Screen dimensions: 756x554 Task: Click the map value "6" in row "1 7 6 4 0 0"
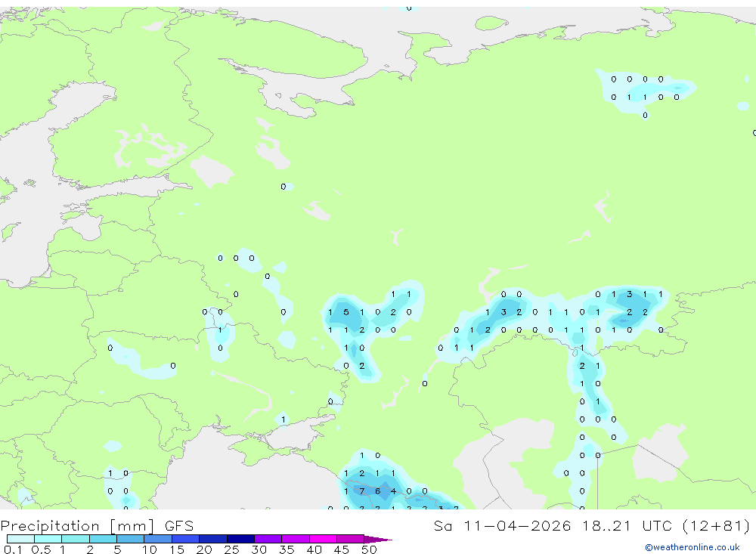[377, 491]
